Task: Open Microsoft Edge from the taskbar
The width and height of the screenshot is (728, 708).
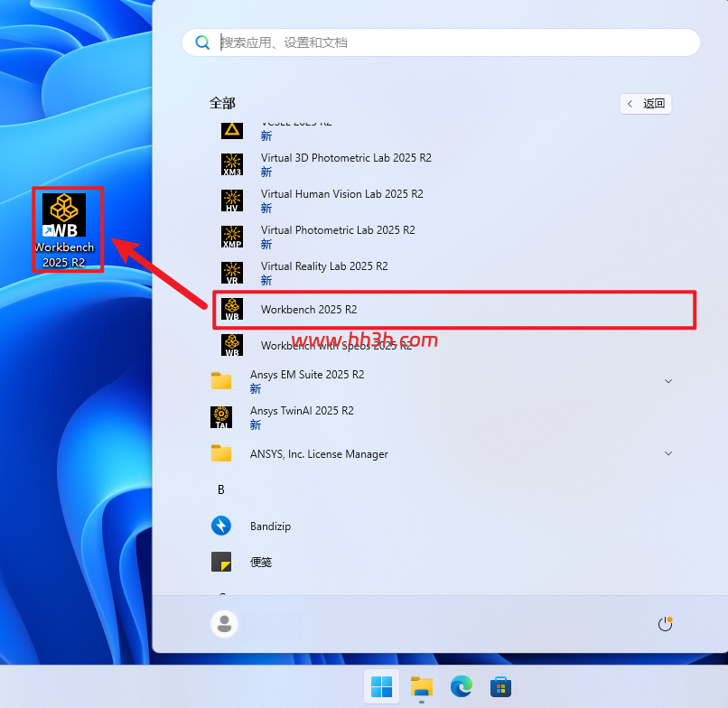Action: 461,686
